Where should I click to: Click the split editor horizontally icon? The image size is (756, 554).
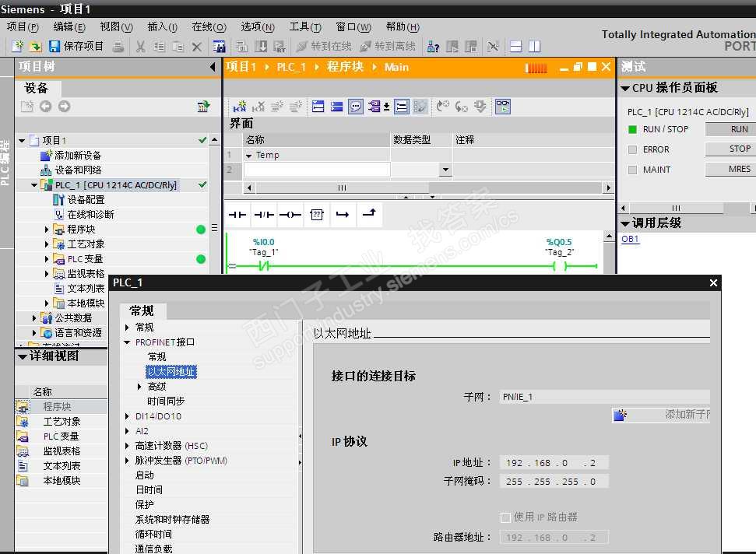coord(516,46)
